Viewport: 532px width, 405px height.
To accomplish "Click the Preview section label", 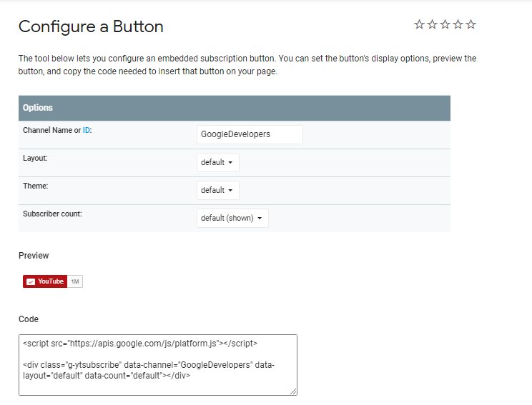I will (x=34, y=255).
